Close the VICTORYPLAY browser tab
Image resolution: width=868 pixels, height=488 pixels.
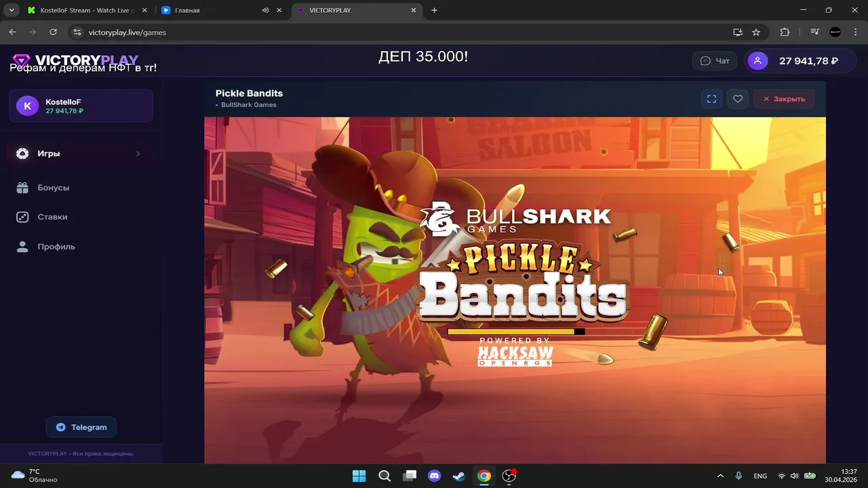coord(414,10)
